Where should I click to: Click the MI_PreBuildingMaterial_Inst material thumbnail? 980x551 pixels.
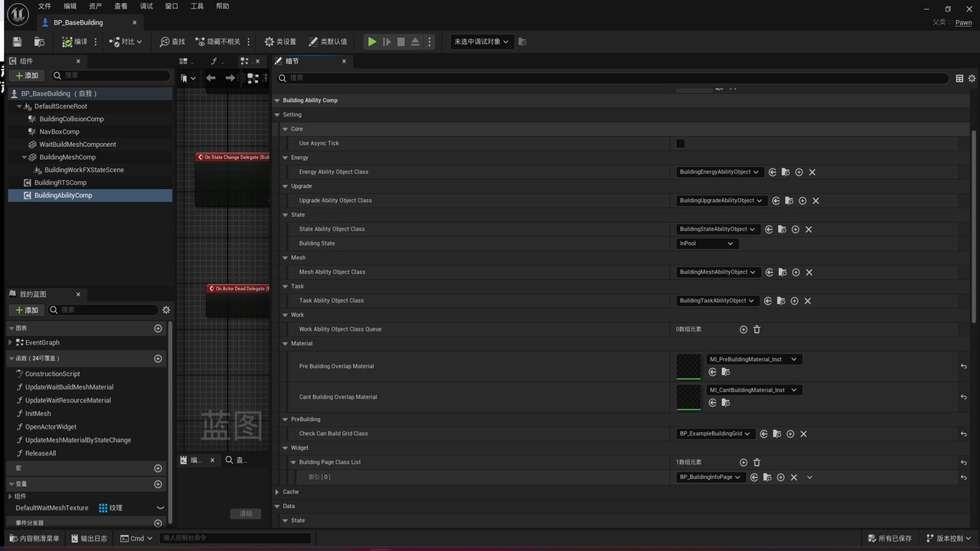tap(689, 367)
